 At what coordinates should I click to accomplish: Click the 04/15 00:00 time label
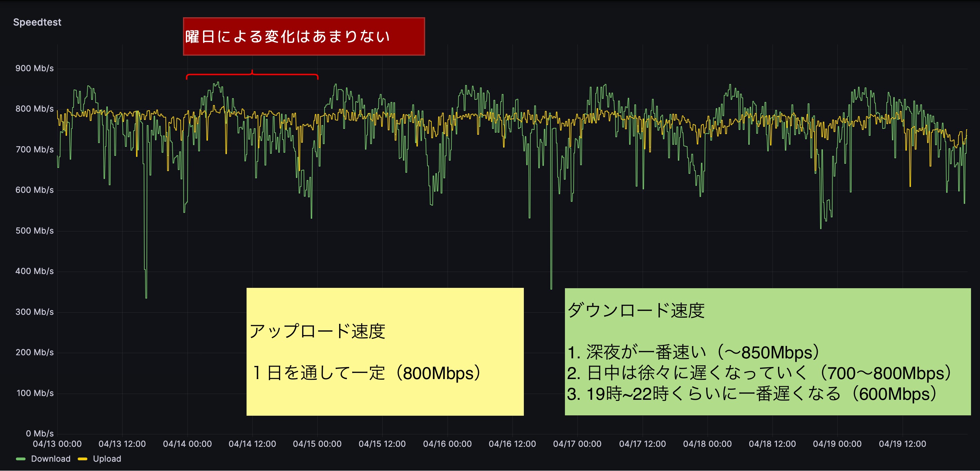click(317, 444)
